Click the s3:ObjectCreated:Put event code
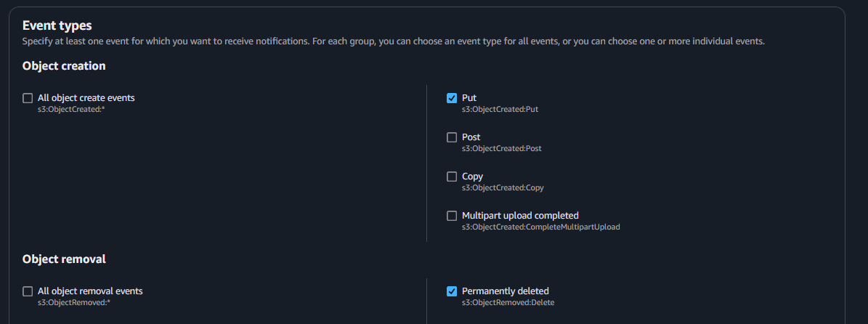This screenshot has width=868, height=324. 500,109
